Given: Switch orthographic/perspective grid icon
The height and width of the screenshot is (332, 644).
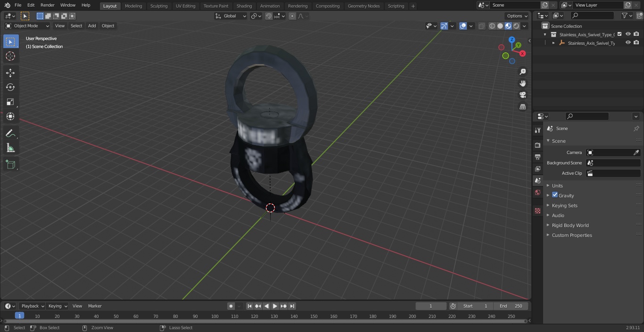Looking at the screenshot, I should coord(522,107).
